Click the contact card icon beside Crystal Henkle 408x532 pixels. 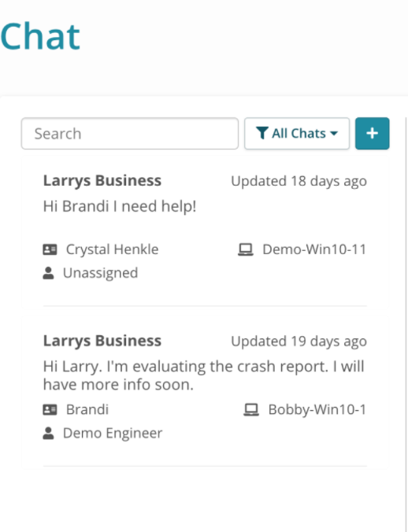coord(50,249)
